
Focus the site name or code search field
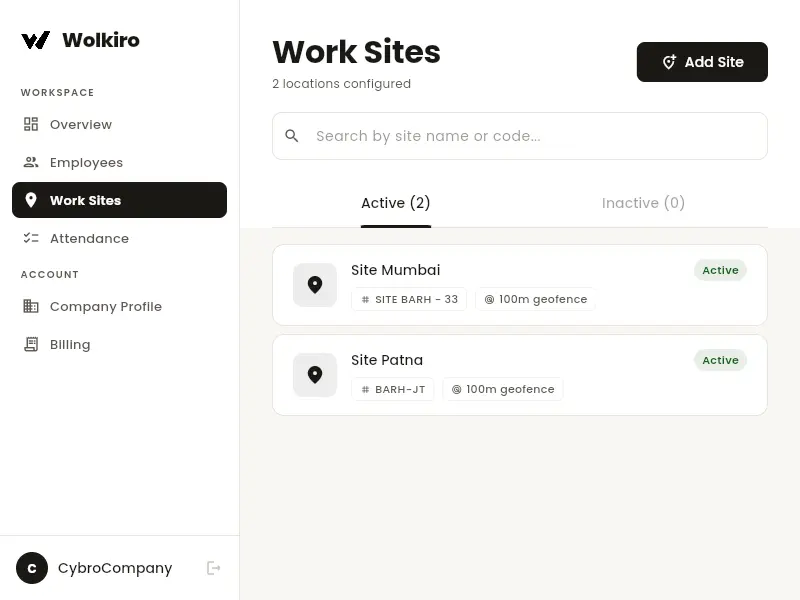[x=520, y=136]
